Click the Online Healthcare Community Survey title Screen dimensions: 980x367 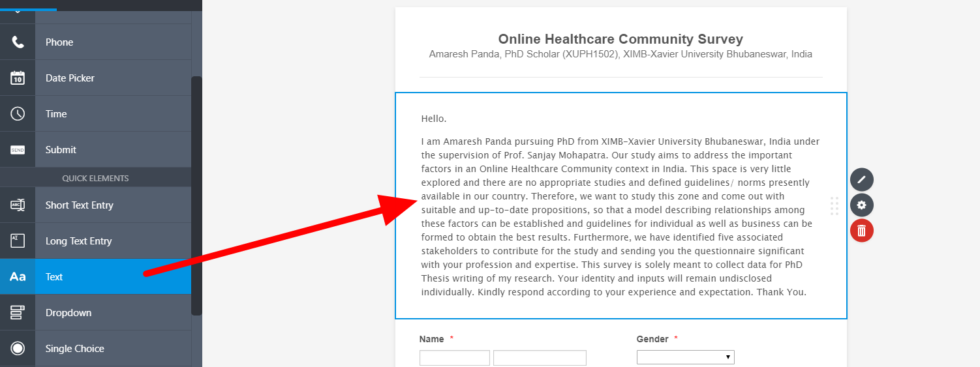(x=620, y=39)
